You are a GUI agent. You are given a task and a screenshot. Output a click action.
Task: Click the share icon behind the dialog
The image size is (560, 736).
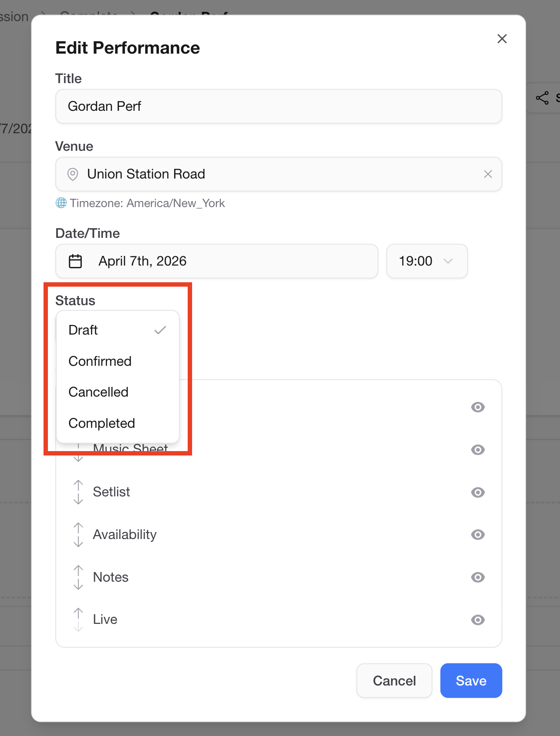point(542,98)
